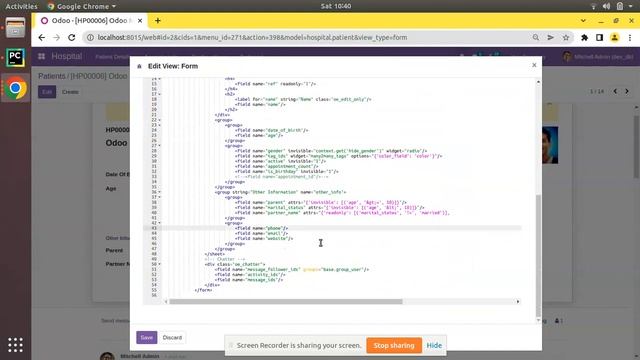
Task: Click the div class oe_chatter line
Action: pyautogui.click(x=235, y=264)
